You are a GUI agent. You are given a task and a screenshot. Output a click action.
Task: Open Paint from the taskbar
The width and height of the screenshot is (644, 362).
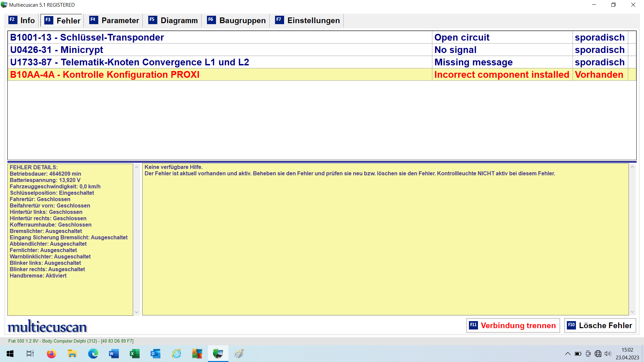pos(239,354)
